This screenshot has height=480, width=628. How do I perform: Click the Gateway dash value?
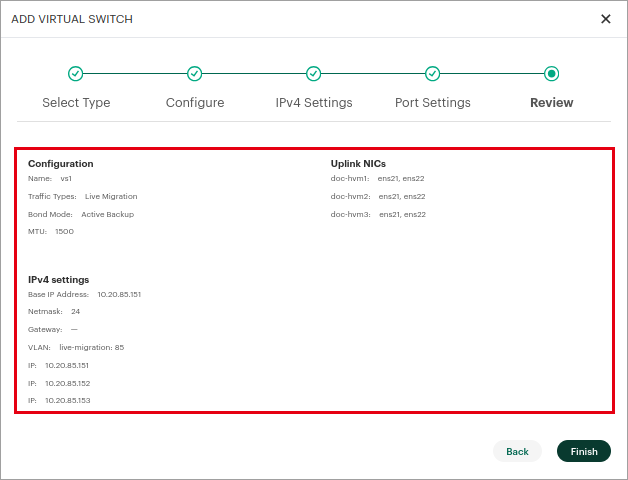pyautogui.click(x=74, y=329)
